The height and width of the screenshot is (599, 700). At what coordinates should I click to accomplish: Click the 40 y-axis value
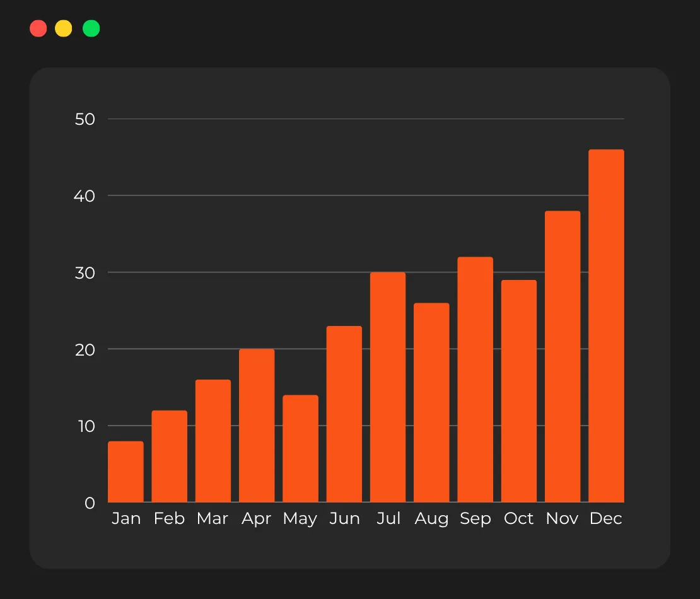coord(85,196)
